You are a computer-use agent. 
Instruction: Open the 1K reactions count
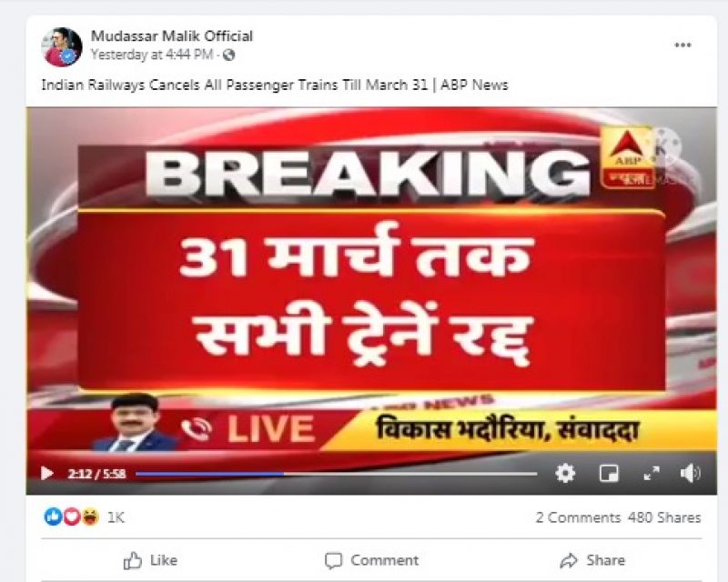click(x=116, y=517)
